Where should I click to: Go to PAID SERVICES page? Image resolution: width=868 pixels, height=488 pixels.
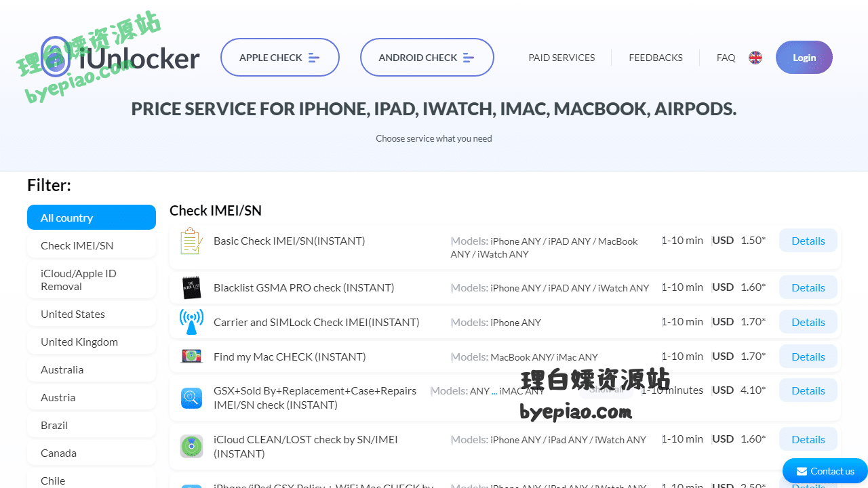pyautogui.click(x=561, y=58)
